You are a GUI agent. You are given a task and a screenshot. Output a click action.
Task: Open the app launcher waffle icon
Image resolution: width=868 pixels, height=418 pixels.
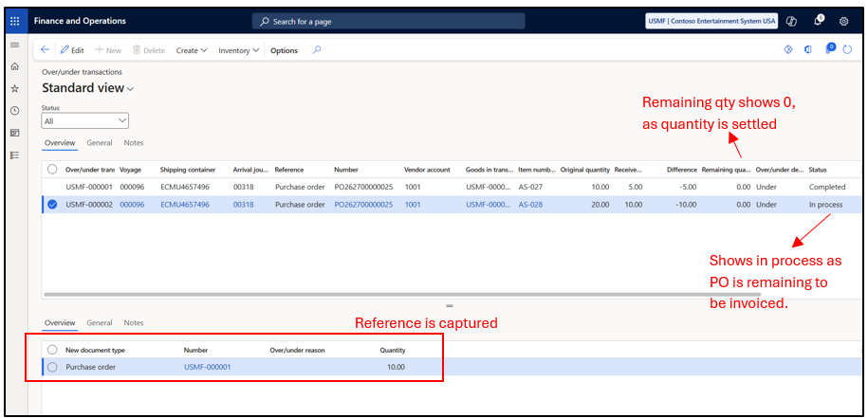(15, 21)
